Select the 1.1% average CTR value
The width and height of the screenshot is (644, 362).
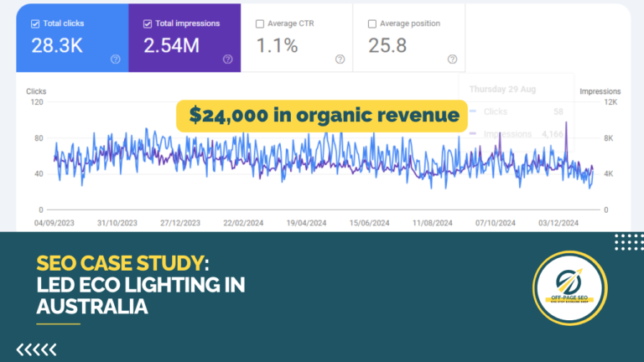[278, 45]
